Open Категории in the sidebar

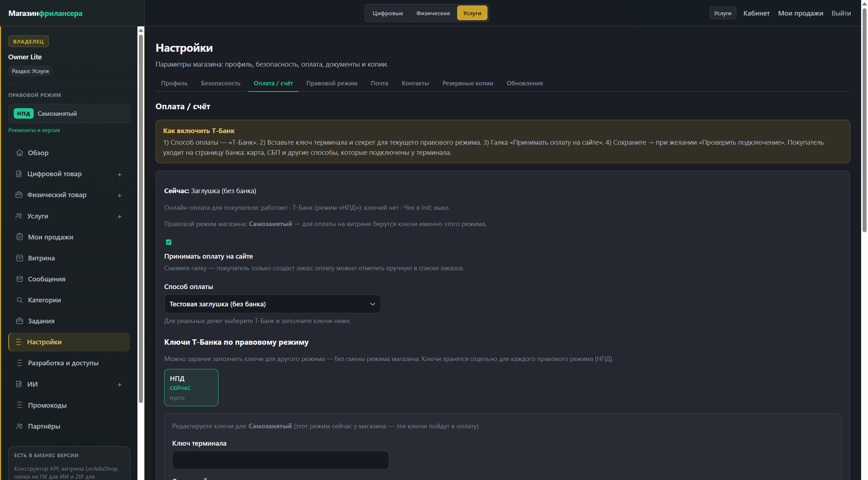point(69,300)
